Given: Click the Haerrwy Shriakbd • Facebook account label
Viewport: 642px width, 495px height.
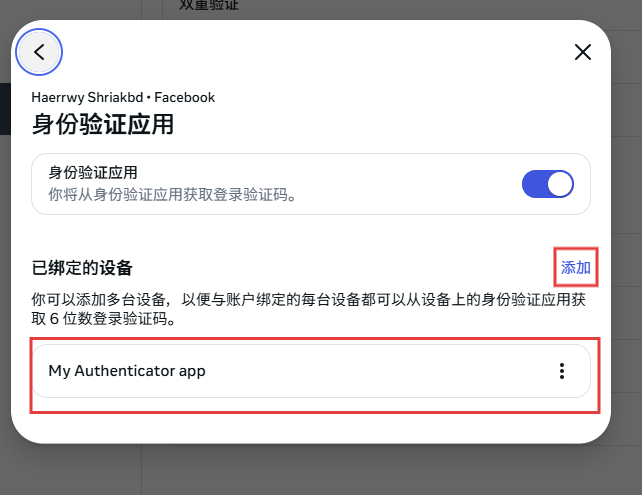Looking at the screenshot, I should coord(123,97).
